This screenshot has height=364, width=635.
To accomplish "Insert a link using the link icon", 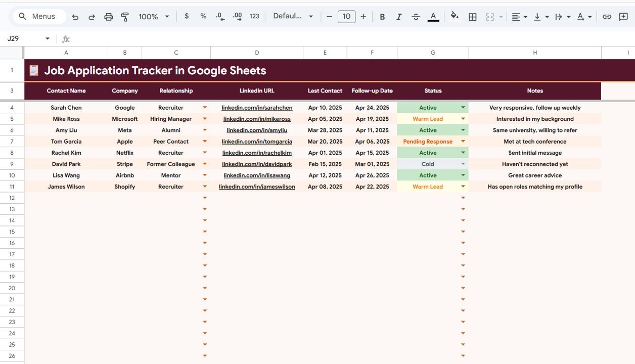I will (x=606, y=16).
